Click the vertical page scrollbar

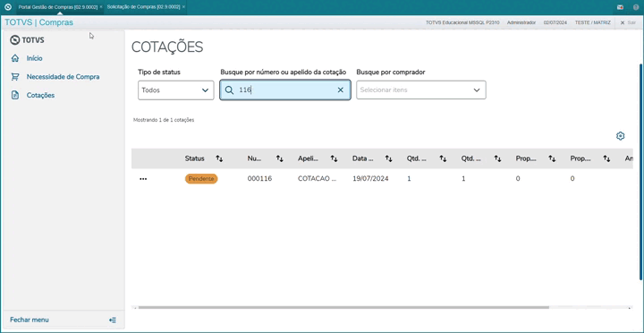pyautogui.click(x=641, y=172)
